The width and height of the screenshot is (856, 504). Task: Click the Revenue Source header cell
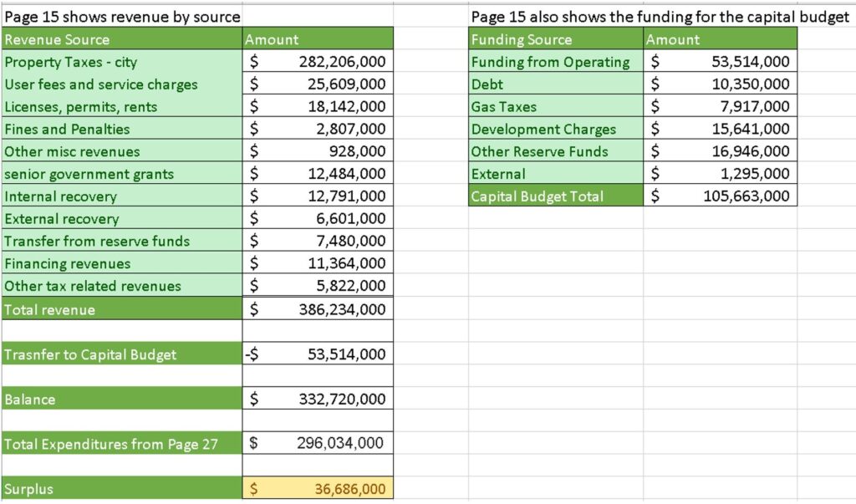(122, 39)
